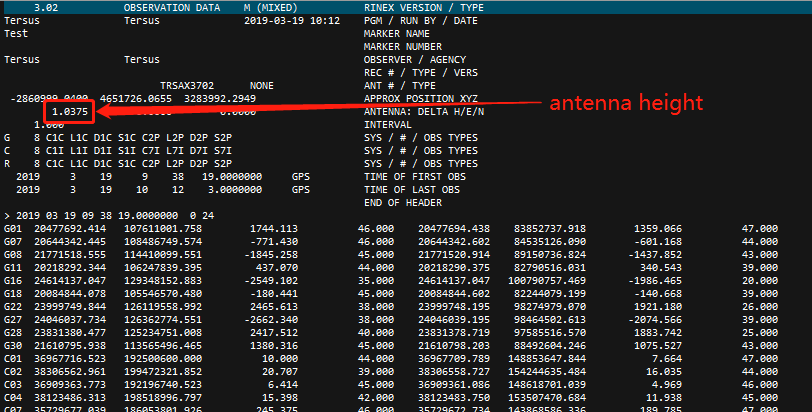Image resolution: width=812 pixels, height=412 pixels.
Task: Click satellite G27 row label
Action: [13, 319]
